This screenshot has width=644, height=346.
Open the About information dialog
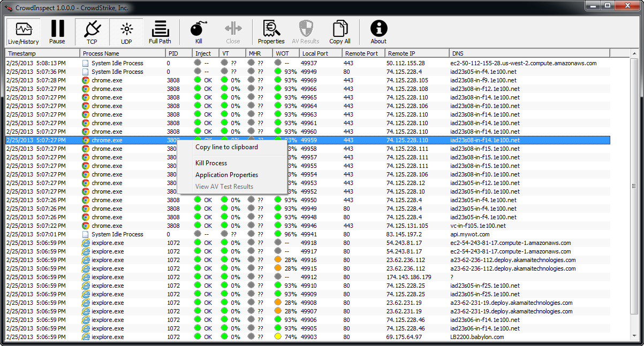coord(378,32)
